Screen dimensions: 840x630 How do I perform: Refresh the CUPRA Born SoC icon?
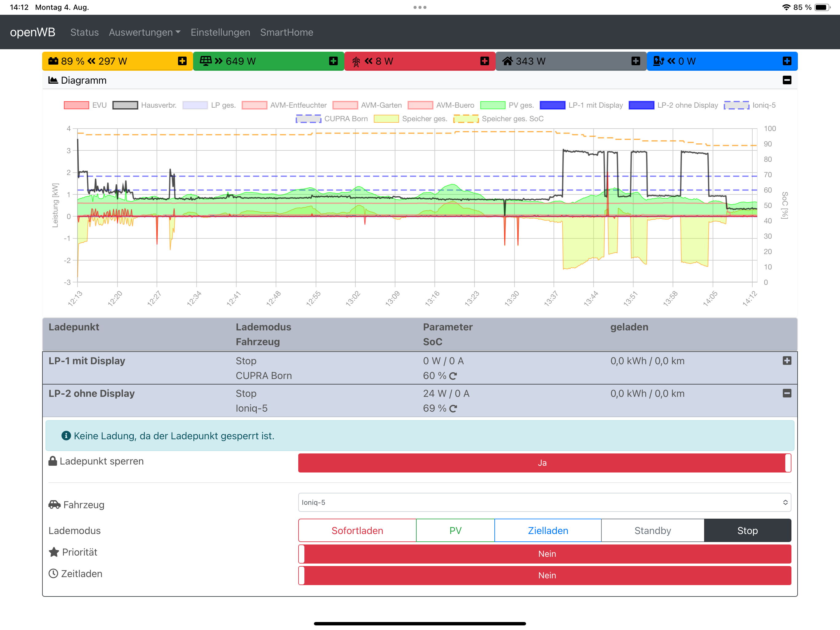click(x=453, y=376)
